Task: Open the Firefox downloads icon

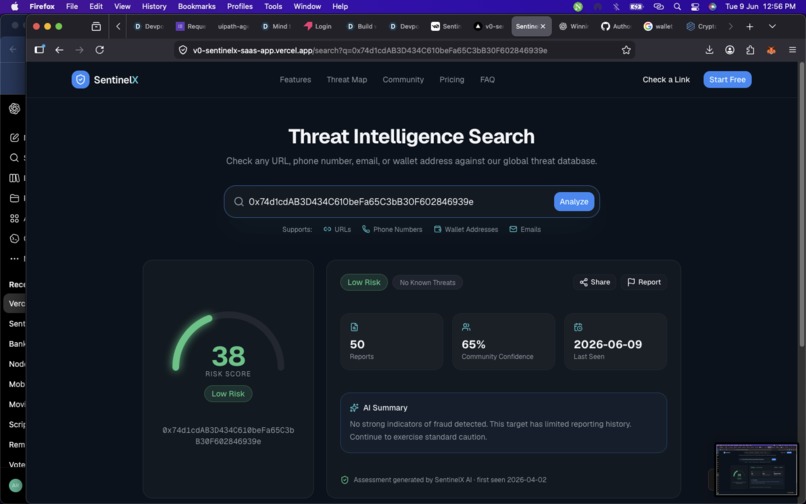Action: coord(709,50)
